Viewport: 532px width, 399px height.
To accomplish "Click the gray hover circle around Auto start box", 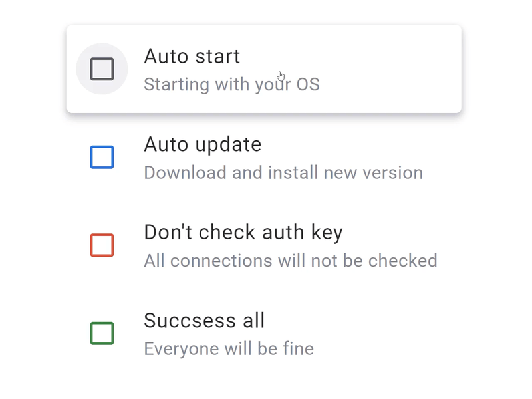I will 102,69.
